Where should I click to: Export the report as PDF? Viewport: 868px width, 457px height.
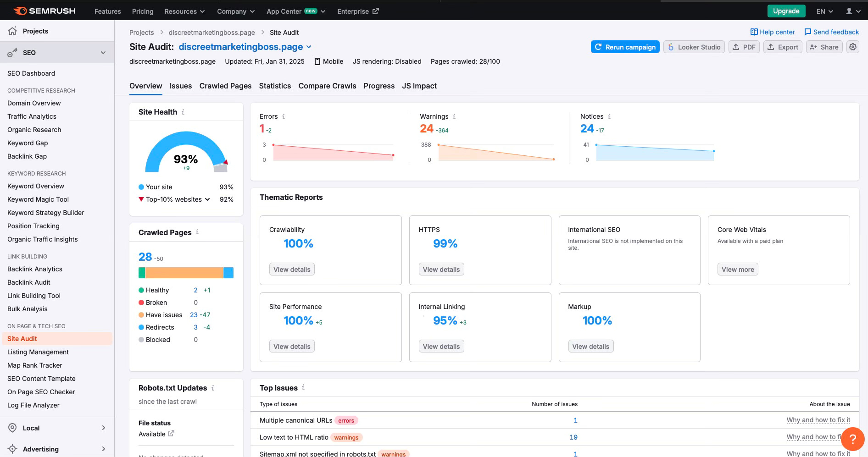tap(744, 47)
